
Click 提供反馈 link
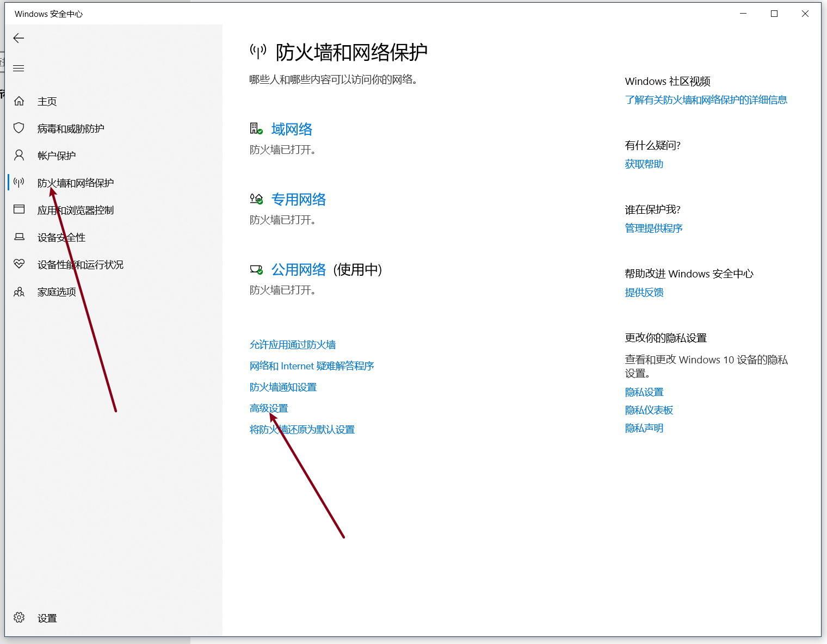click(x=644, y=293)
